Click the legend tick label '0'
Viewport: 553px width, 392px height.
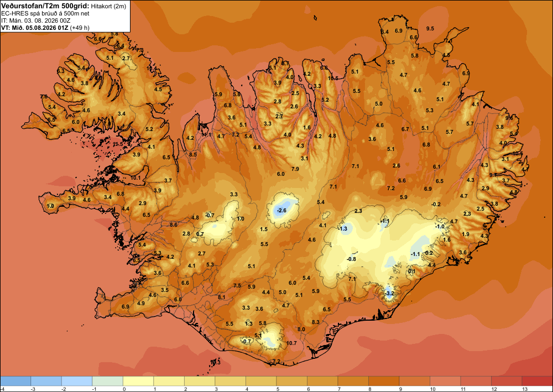pos(124,389)
